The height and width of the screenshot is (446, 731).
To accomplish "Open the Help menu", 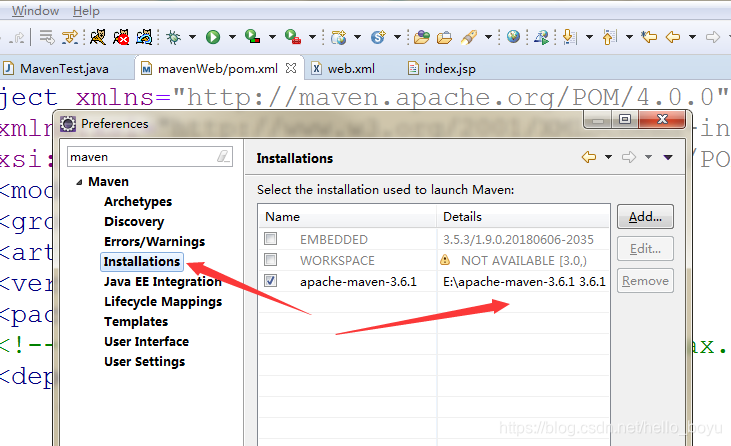I will (x=86, y=10).
